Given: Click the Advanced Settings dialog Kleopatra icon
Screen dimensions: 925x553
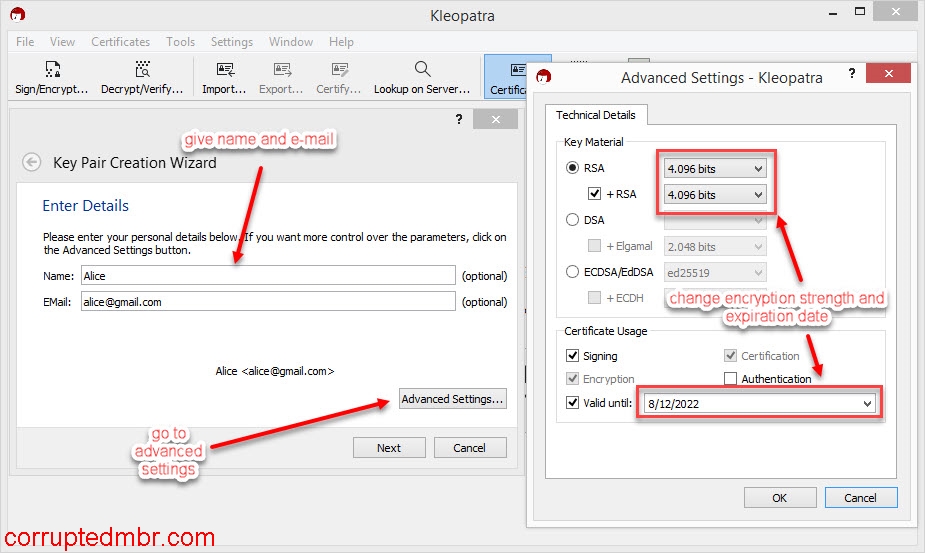Looking at the screenshot, I should coord(543,76).
